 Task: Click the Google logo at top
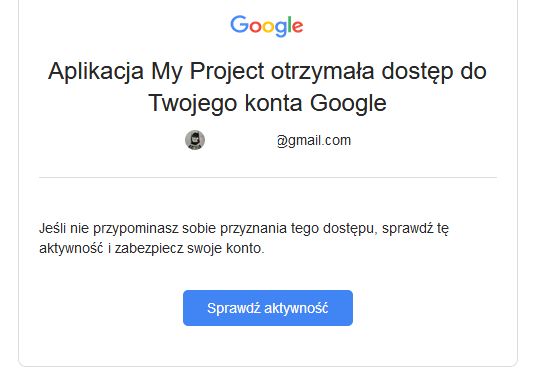267,26
